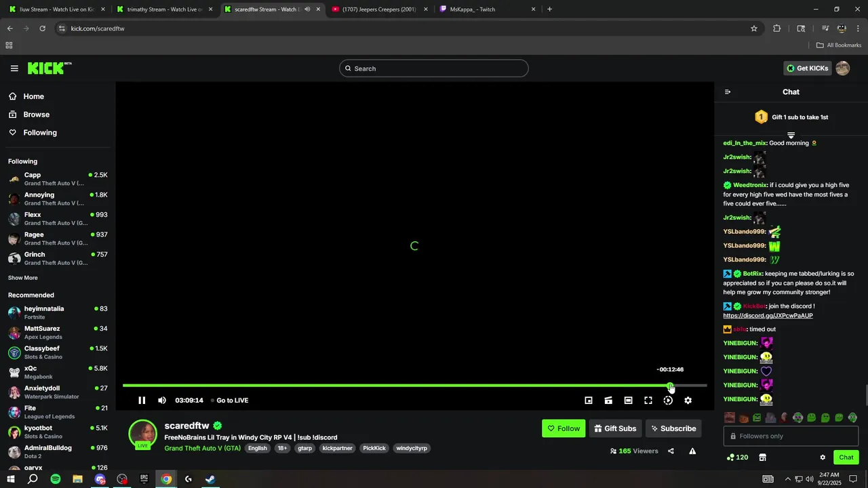Open the user profile avatar menu
This screenshot has width=868, height=488.
[x=843, y=68]
